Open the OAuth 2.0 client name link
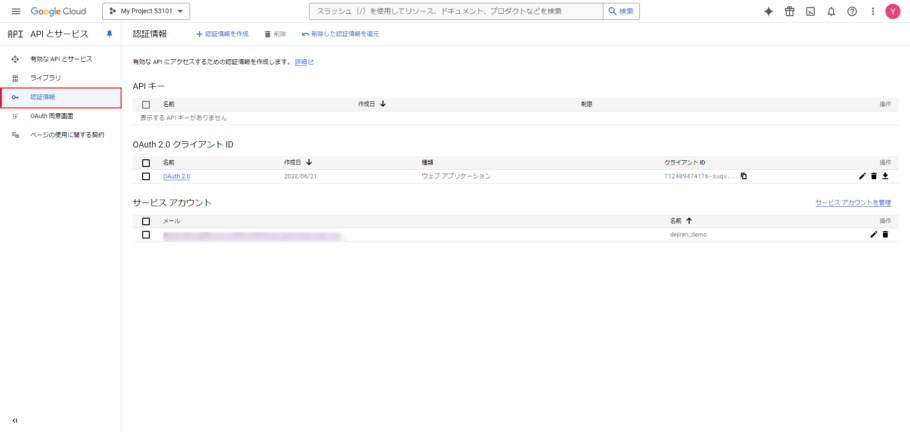 pos(176,176)
